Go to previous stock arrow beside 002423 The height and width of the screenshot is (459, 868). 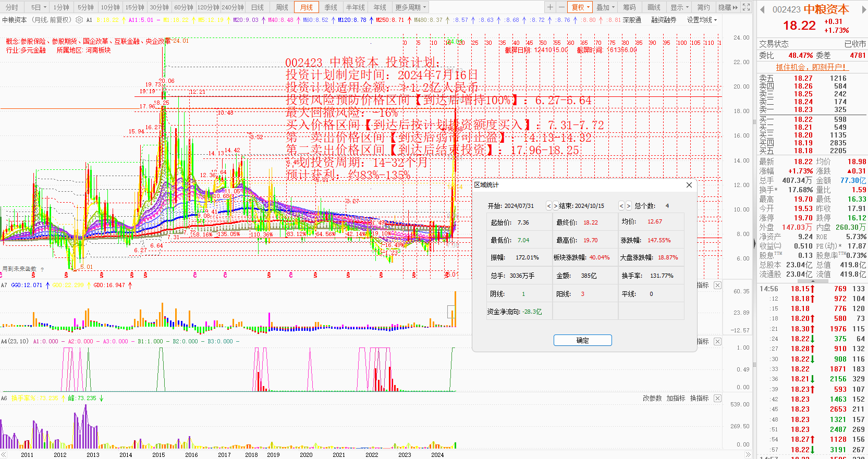[762, 9]
